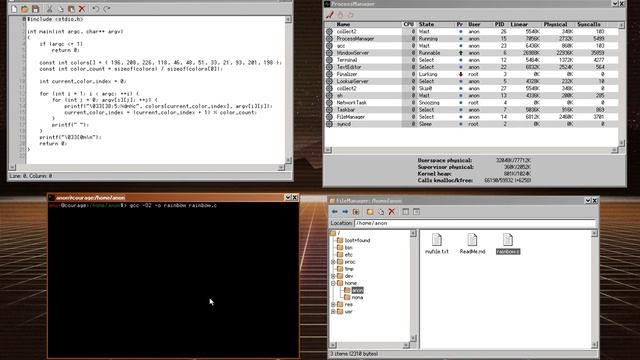Click the sh process row
This screenshot has width=640, height=360.
[472, 96]
